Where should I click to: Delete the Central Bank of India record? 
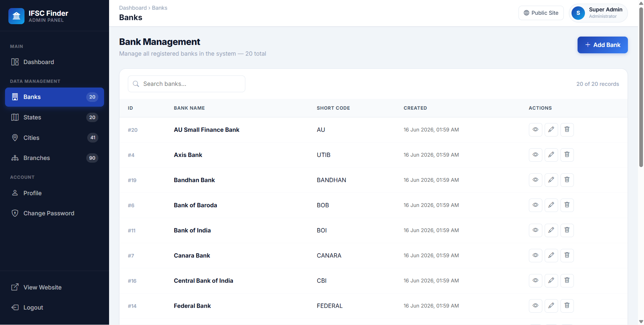tap(567, 280)
